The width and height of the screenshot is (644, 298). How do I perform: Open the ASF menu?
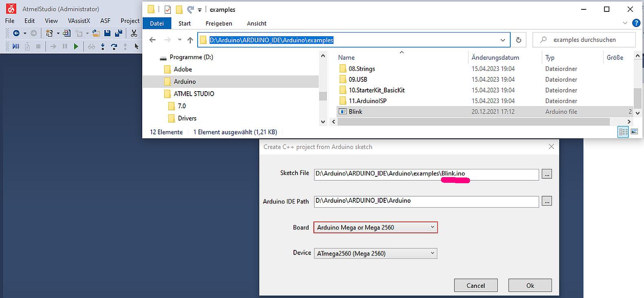coord(105,21)
